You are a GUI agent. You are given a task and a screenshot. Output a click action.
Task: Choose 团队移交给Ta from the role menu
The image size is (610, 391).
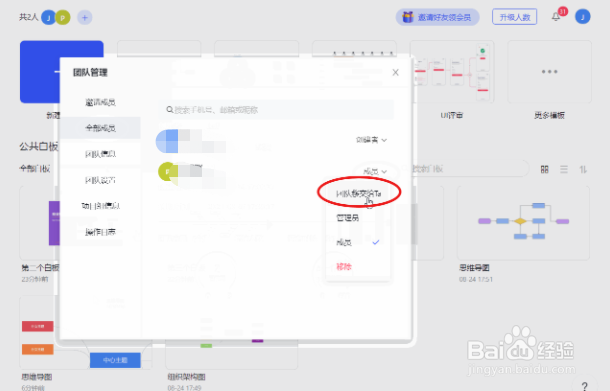[x=358, y=193]
